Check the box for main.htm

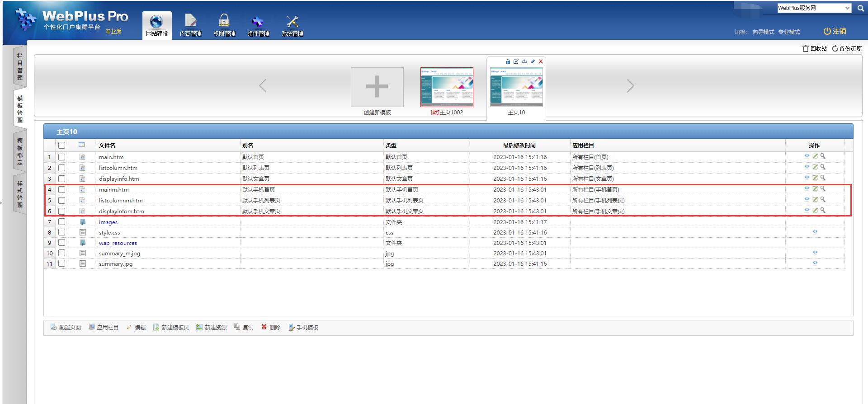pos(61,157)
